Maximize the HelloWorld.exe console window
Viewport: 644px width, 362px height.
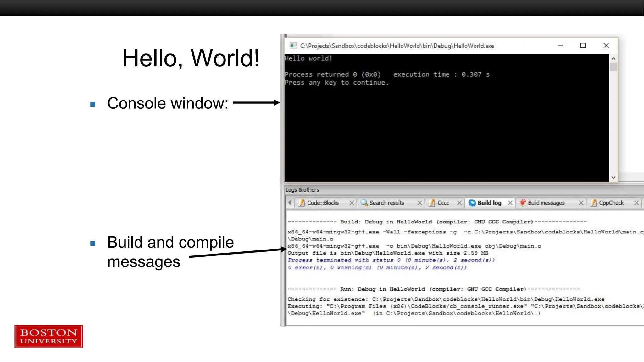tap(583, 46)
